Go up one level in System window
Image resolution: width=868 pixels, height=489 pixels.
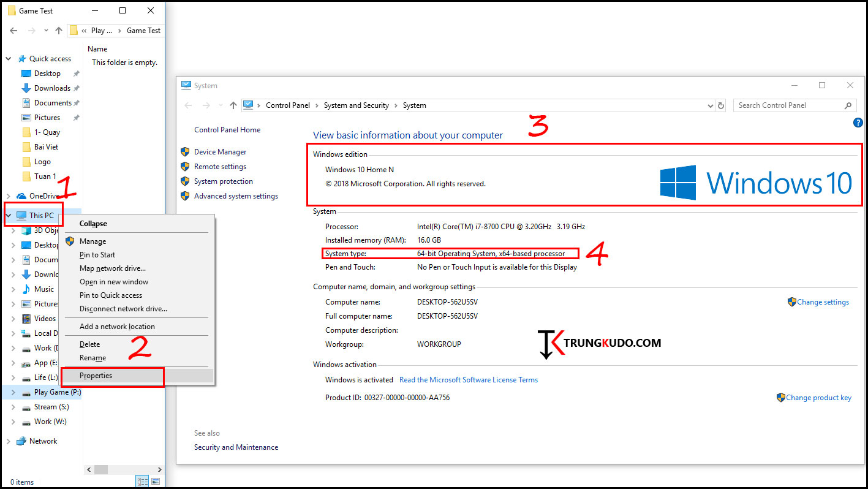(x=233, y=105)
